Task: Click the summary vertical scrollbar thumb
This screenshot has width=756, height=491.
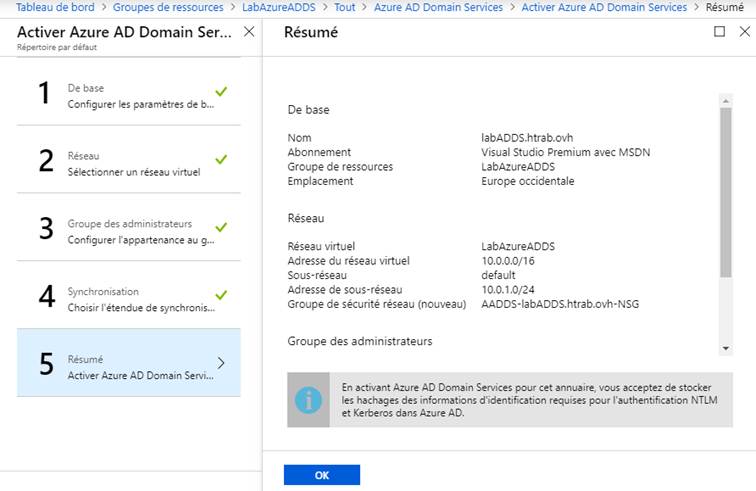Action: tap(726, 192)
